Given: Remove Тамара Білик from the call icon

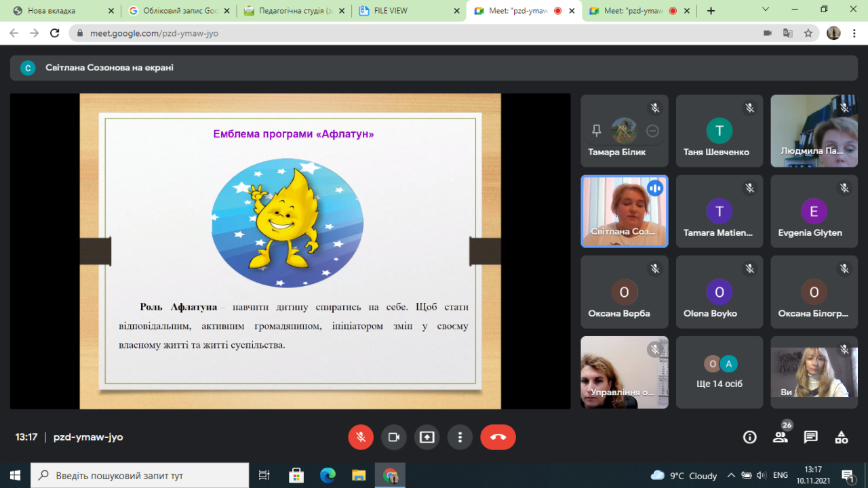Looking at the screenshot, I should coord(652,131).
